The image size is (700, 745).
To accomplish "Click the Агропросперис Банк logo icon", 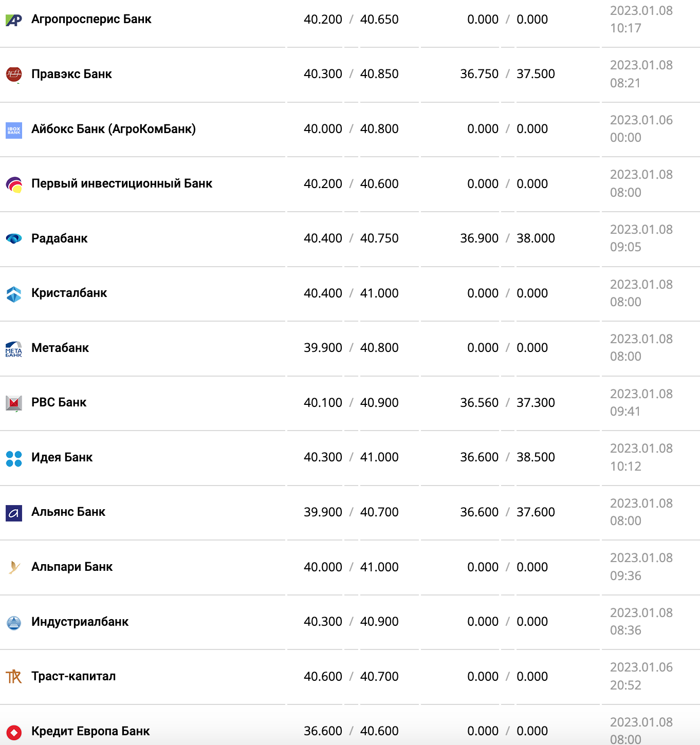I will tap(14, 20).
